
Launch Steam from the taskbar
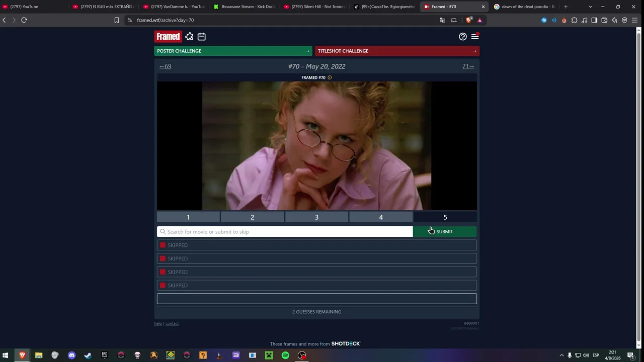tap(88, 355)
